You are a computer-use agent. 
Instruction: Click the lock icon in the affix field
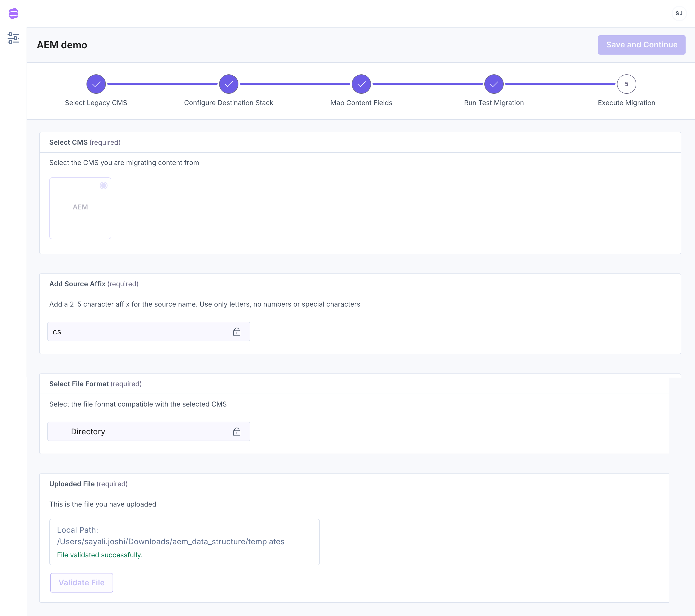(237, 332)
